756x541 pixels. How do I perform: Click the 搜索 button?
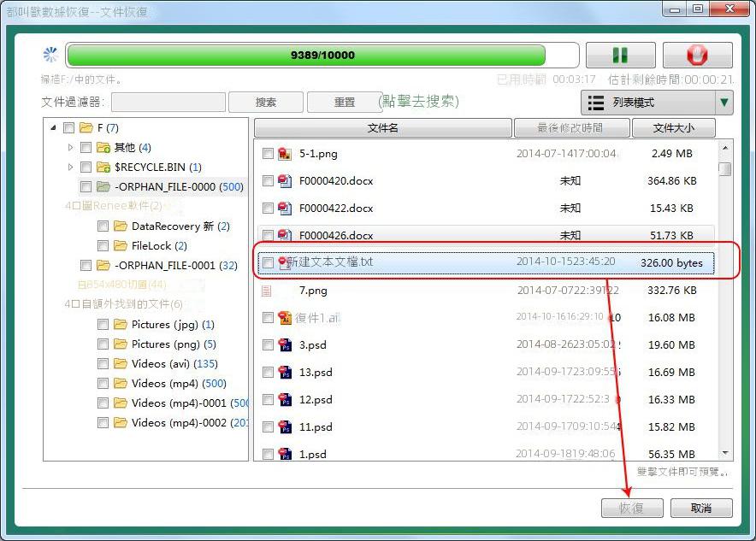click(x=266, y=102)
